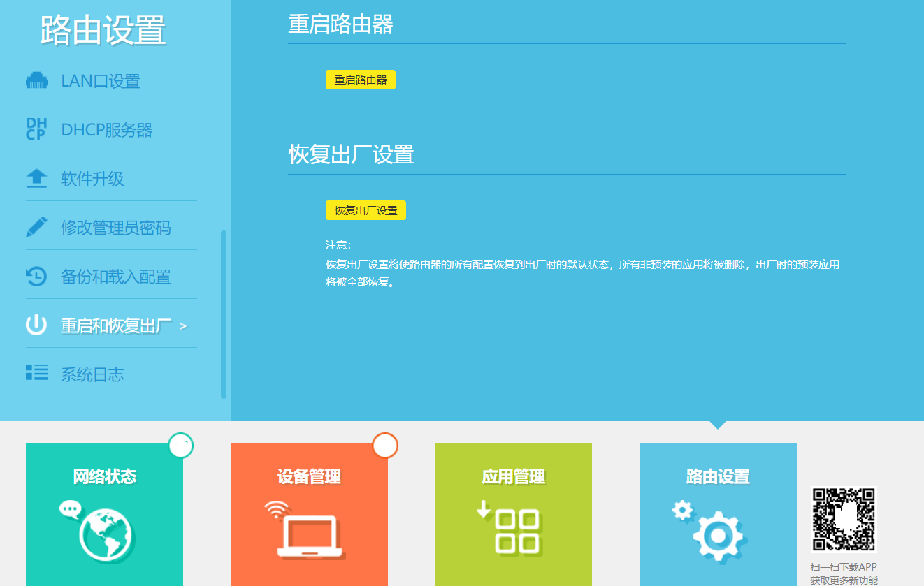Click the software upgrade upload arrow icon
This screenshot has height=586, width=924.
pos(36,179)
